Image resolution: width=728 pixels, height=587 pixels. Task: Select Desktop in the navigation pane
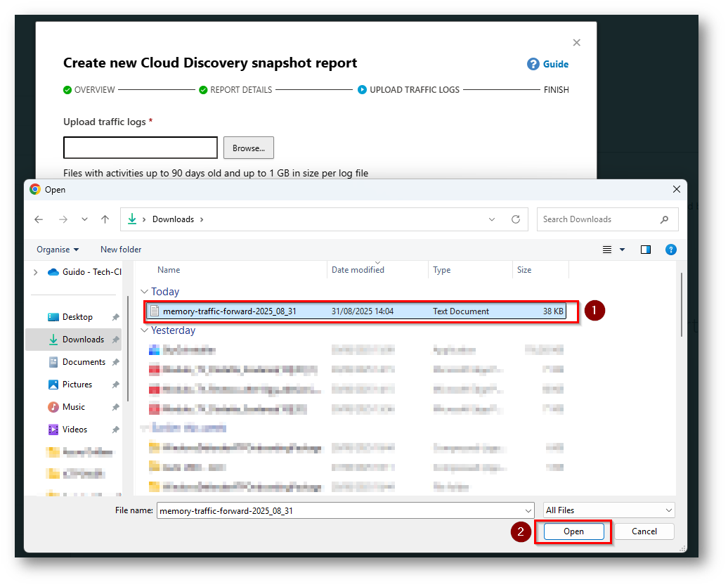77,317
